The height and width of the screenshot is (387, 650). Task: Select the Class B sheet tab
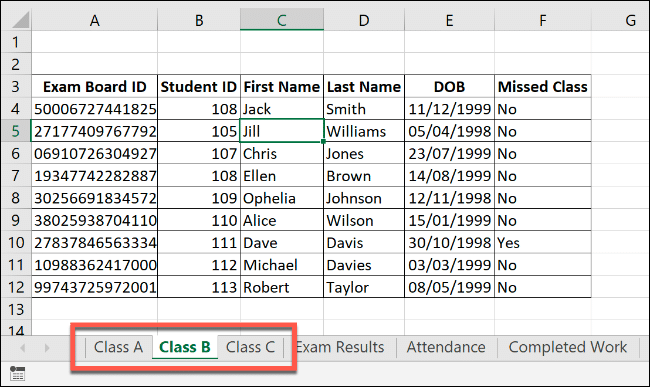(x=185, y=347)
